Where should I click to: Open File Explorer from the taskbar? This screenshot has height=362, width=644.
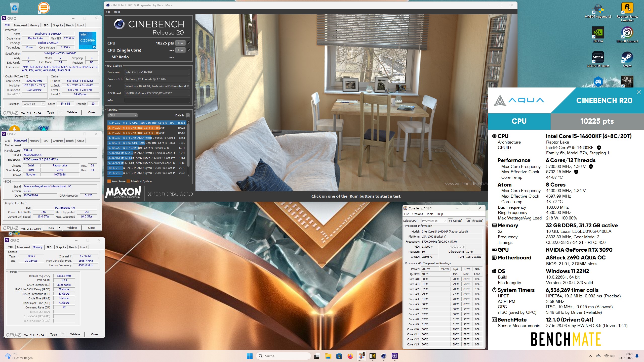[328, 356]
